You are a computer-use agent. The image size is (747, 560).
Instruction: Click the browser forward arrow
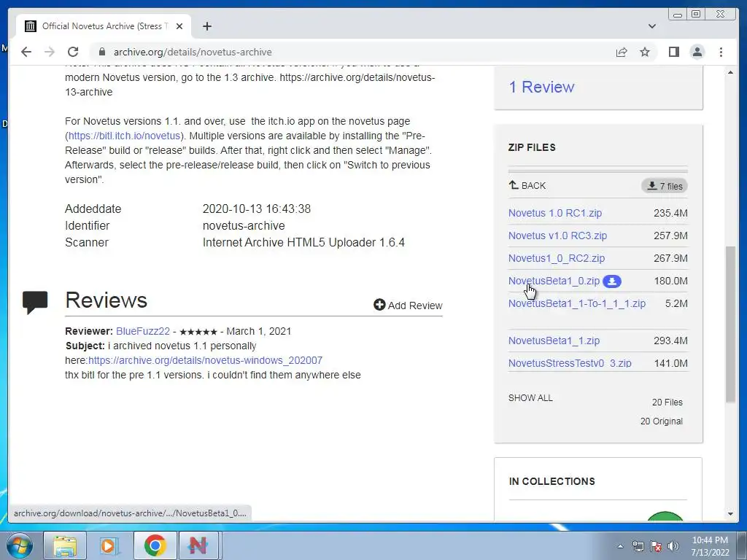click(50, 52)
